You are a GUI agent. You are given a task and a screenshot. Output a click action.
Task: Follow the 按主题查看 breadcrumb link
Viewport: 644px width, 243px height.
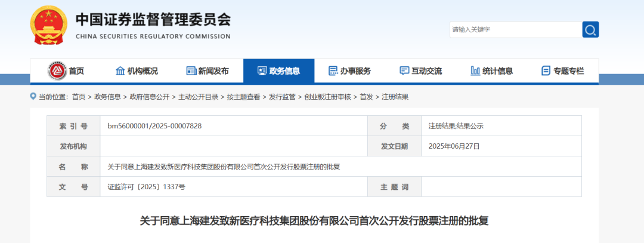(x=243, y=97)
